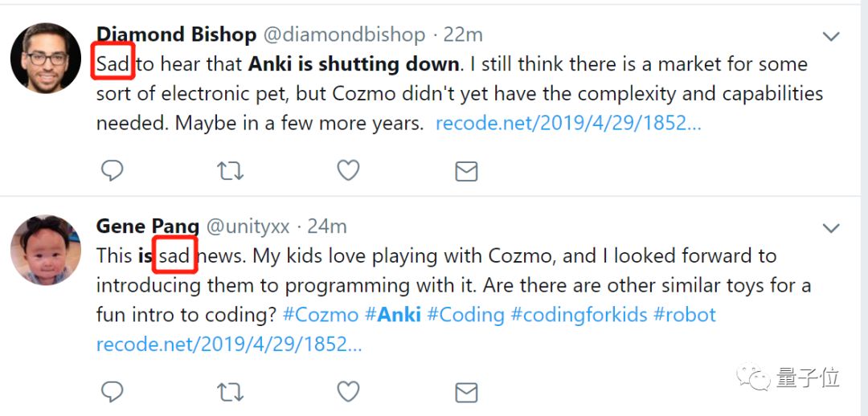Open the #Anki hashtag
This screenshot has height=416, width=868.
click(x=393, y=314)
